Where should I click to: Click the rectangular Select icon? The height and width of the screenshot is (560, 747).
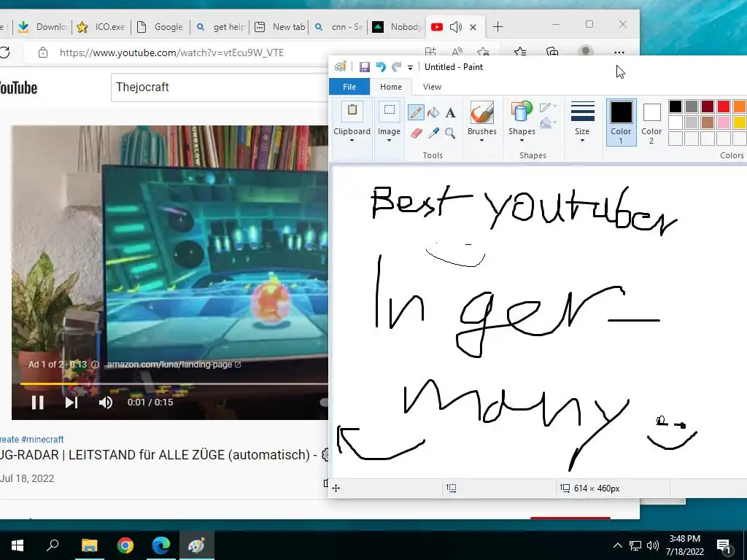click(x=390, y=112)
